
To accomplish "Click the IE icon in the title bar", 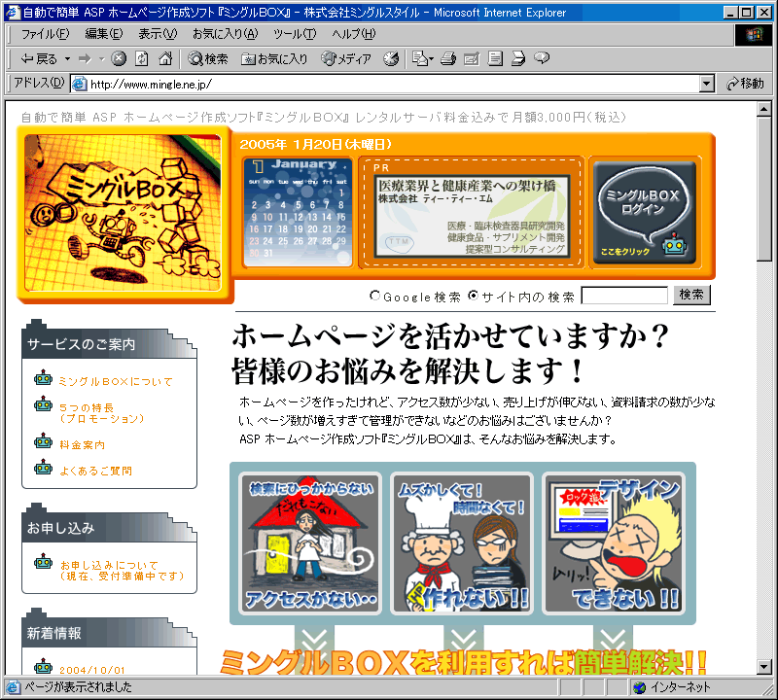I will click(x=13, y=13).
